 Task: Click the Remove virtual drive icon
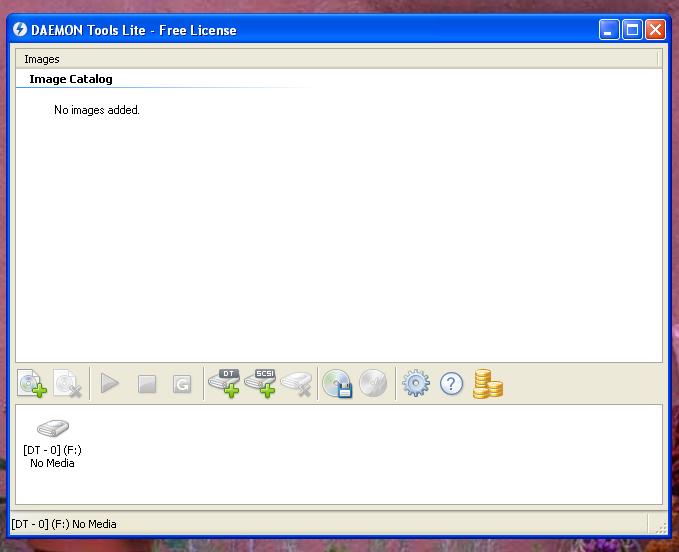tap(297, 384)
